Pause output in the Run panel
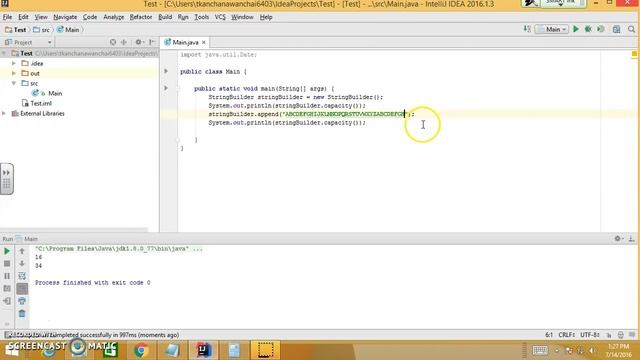 (x=7, y=276)
